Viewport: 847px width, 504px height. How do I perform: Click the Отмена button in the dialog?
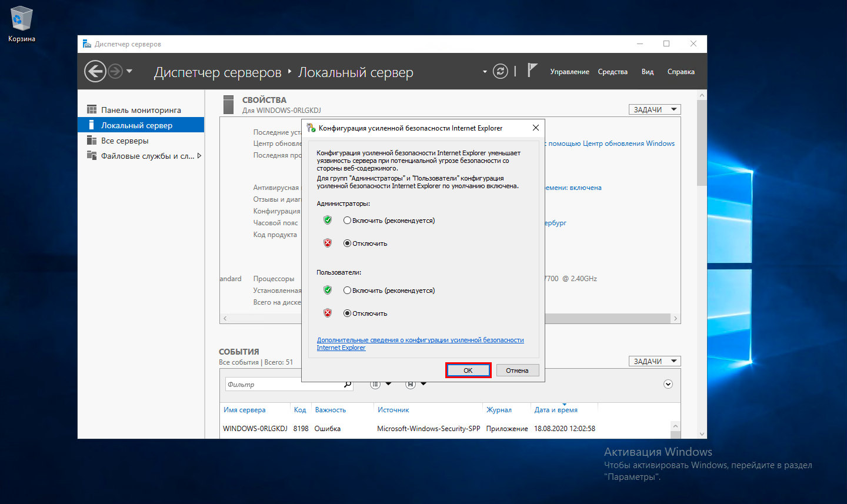[x=517, y=371]
